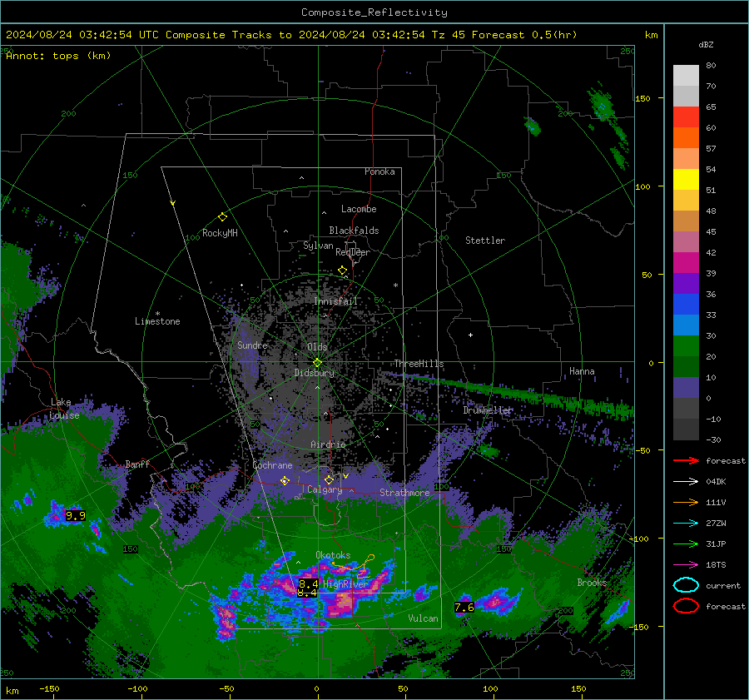Click the Hanna city label

coord(582,371)
